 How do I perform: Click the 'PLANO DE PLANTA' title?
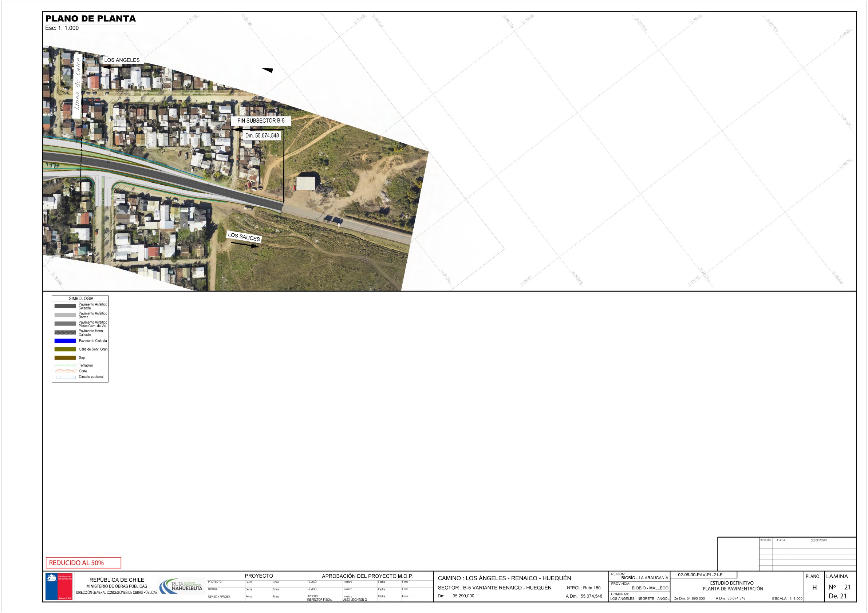(90, 19)
